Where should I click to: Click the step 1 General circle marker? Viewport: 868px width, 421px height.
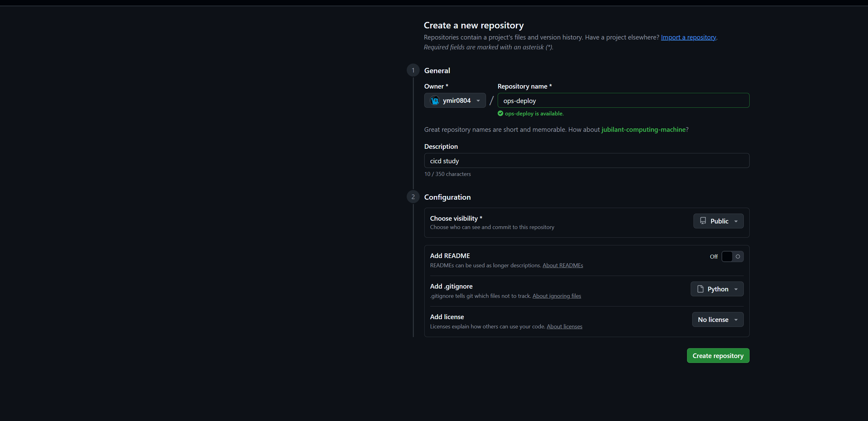(413, 70)
